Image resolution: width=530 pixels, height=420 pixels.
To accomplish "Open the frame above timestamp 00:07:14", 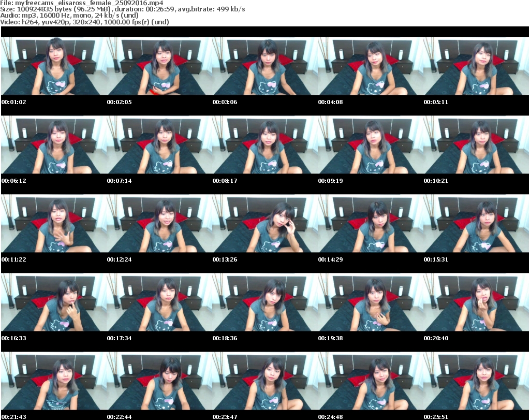I will pyautogui.click(x=159, y=144).
